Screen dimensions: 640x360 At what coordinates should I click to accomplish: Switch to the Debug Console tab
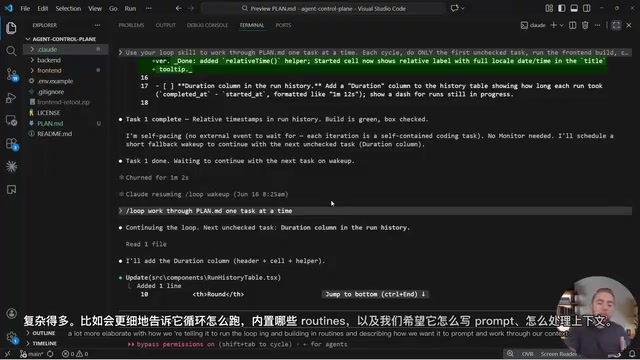click(207, 25)
